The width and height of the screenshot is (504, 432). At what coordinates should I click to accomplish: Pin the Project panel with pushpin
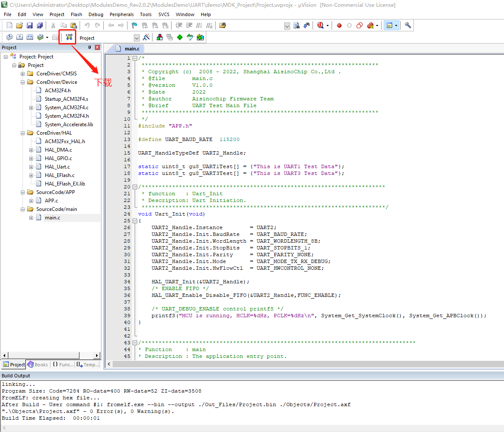coord(89,47)
